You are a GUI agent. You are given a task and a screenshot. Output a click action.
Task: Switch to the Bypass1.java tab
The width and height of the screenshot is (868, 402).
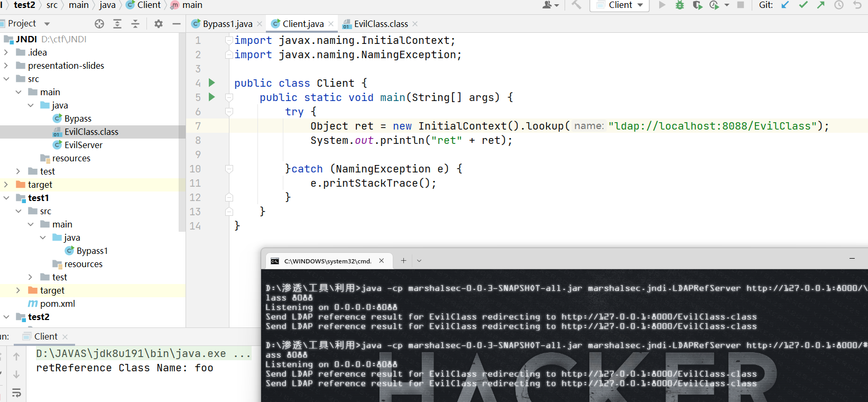pos(227,24)
